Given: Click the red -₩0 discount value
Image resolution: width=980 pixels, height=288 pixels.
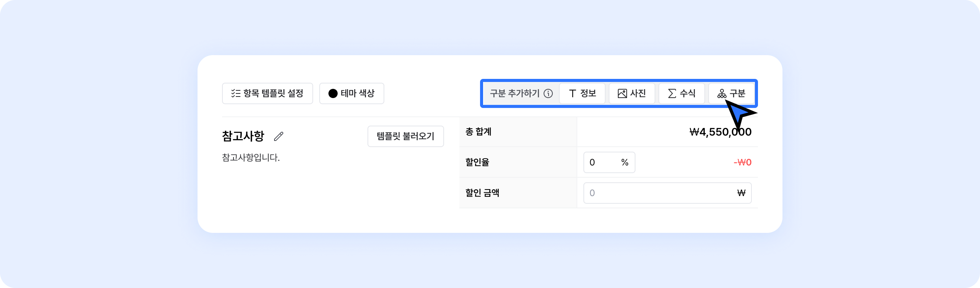Looking at the screenshot, I should (x=742, y=162).
